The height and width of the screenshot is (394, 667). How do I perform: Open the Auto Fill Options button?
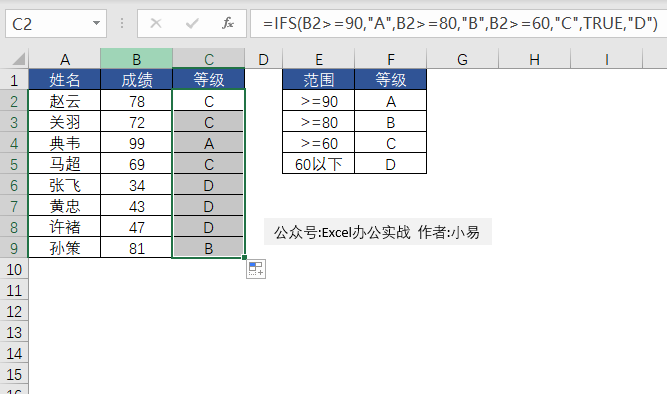[x=256, y=269]
